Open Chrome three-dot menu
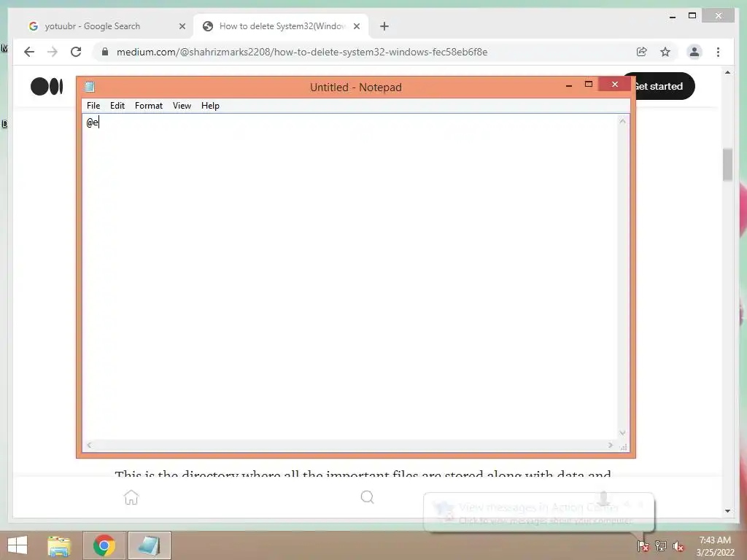The image size is (747, 560). (x=718, y=52)
